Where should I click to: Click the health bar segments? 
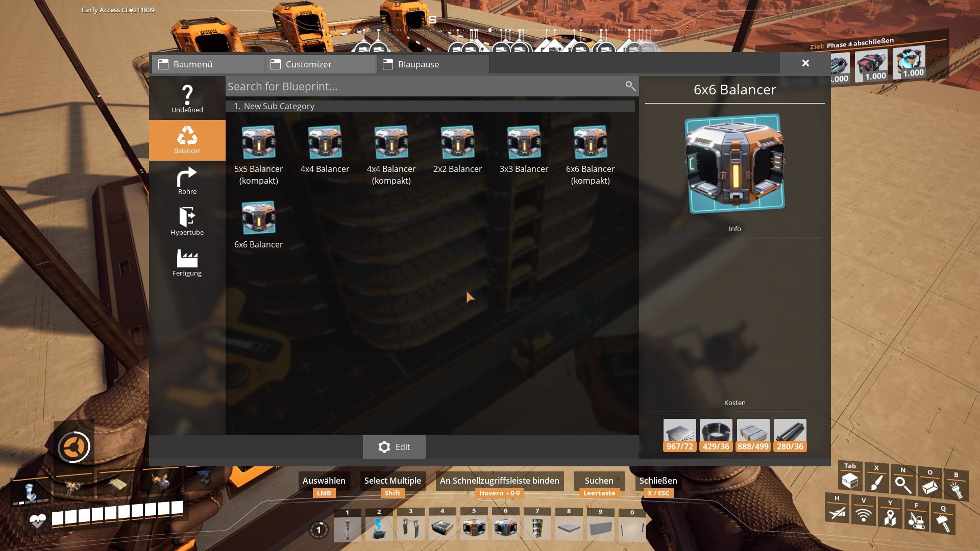click(x=117, y=513)
